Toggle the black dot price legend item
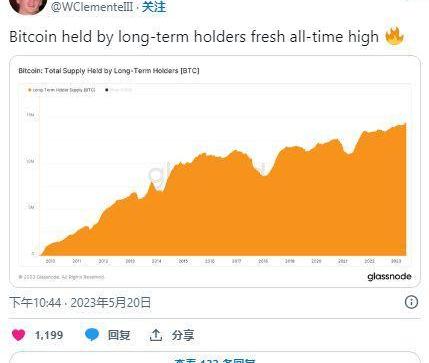Screen dimensions: 429x363 pyautogui.click(x=119, y=90)
